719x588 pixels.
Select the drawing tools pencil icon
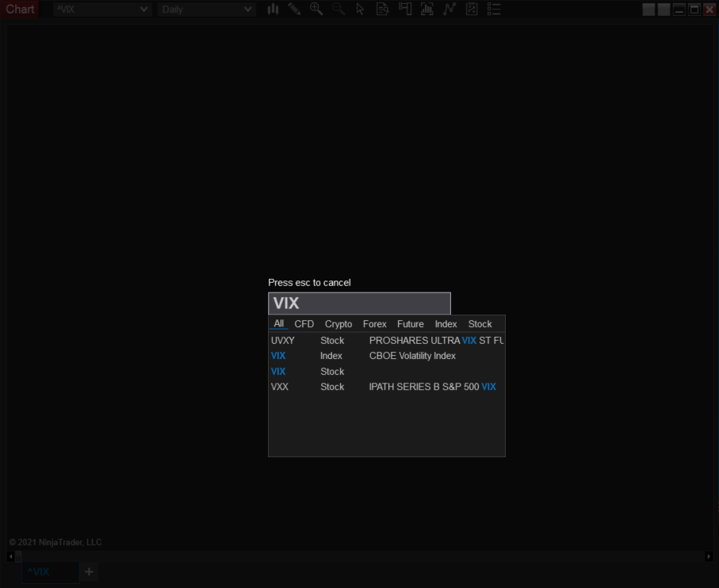point(294,10)
